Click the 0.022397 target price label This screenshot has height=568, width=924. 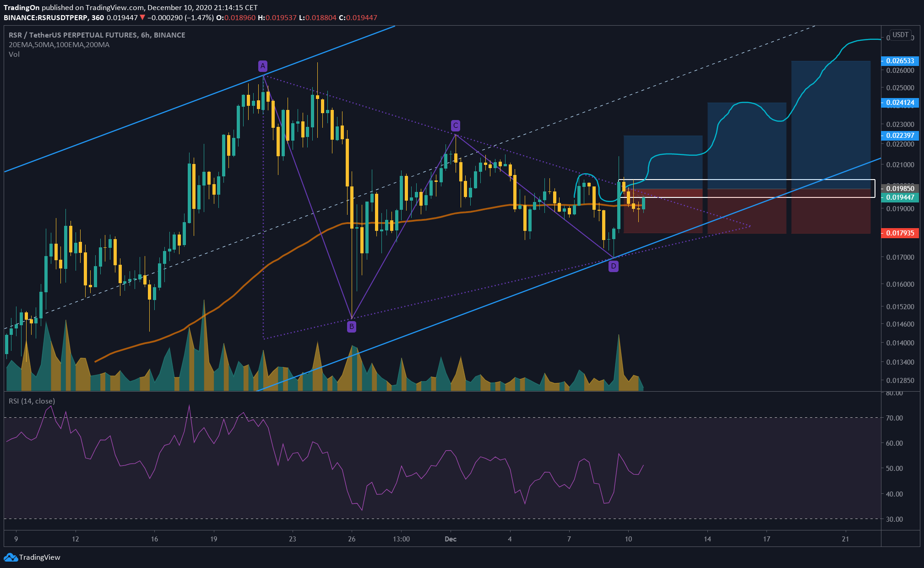900,136
